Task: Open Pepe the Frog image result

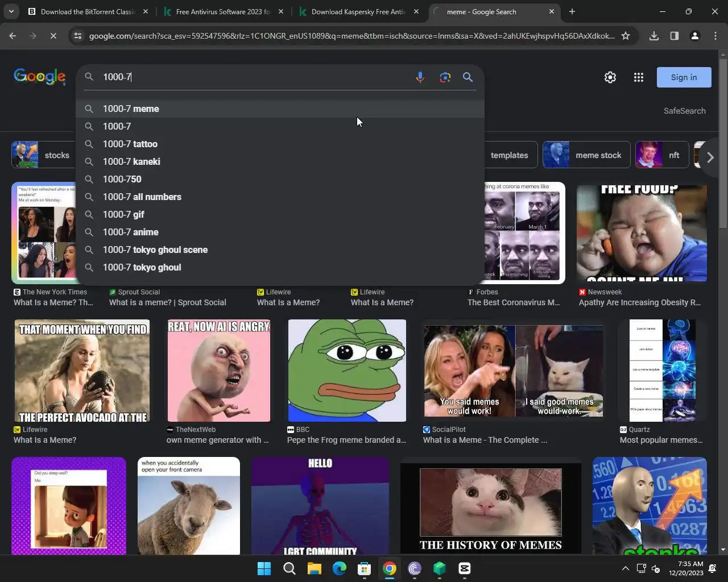Action: click(347, 371)
